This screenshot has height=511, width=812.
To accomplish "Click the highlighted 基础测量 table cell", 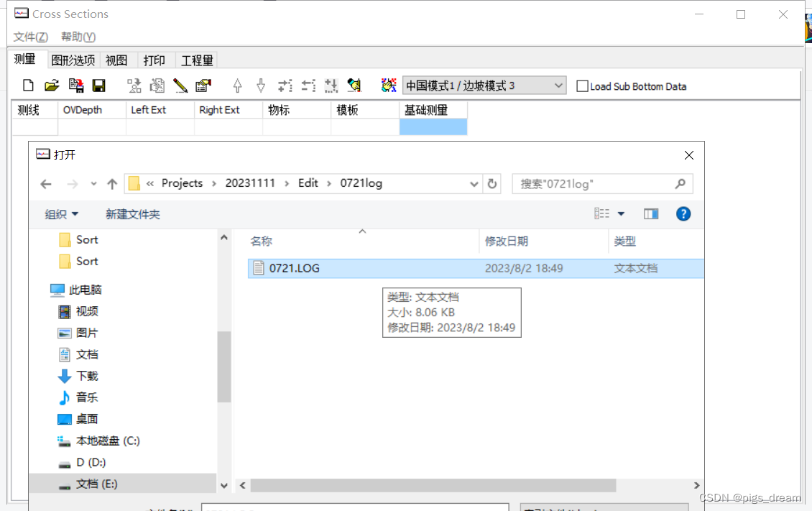I will (x=433, y=126).
